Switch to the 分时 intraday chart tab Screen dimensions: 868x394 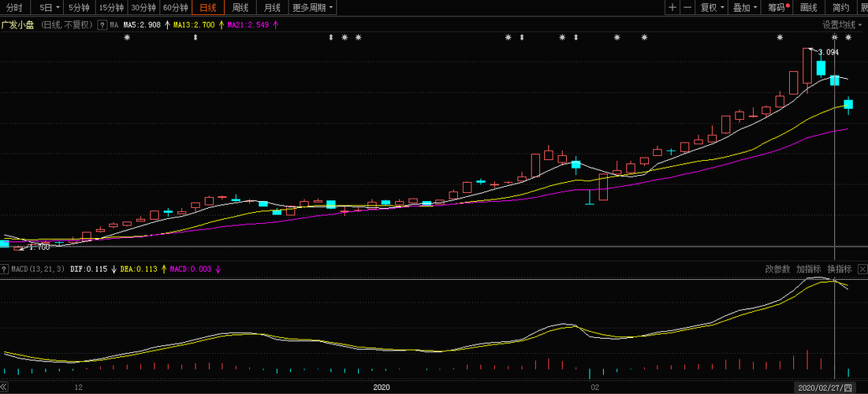pos(14,8)
